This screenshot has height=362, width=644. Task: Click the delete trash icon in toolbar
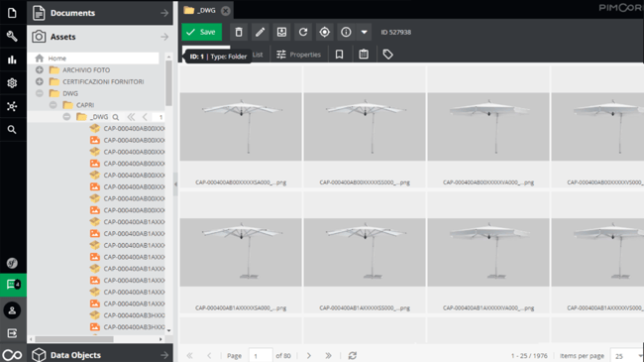(239, 32)
